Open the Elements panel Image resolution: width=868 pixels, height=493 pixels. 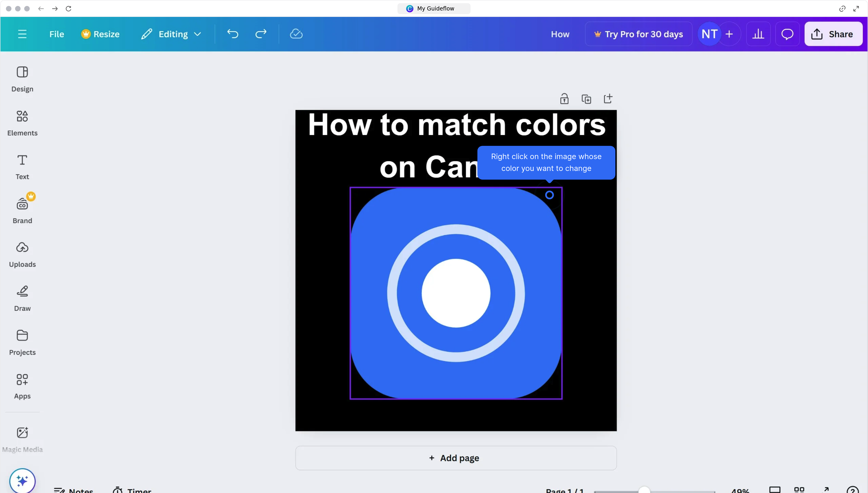[x=22, y=123]
